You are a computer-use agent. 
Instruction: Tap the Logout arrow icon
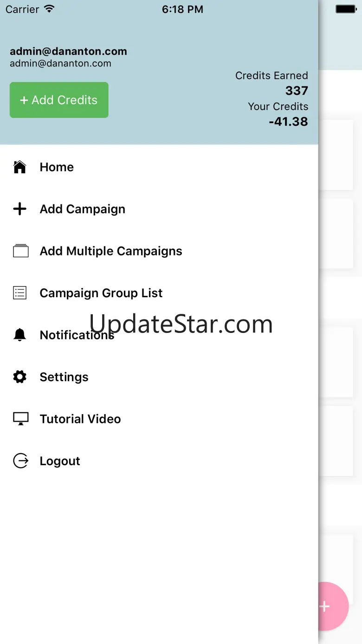click(20, 461)
